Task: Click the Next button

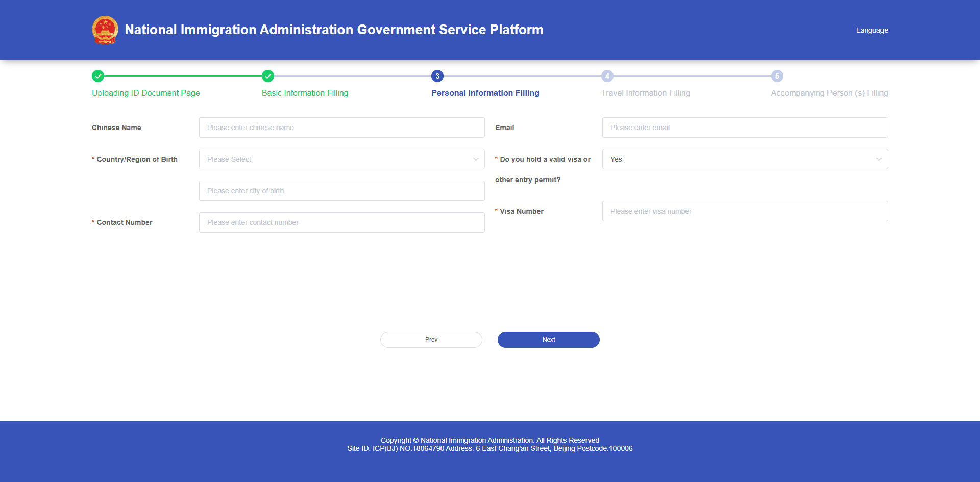Action: (549, 340)
